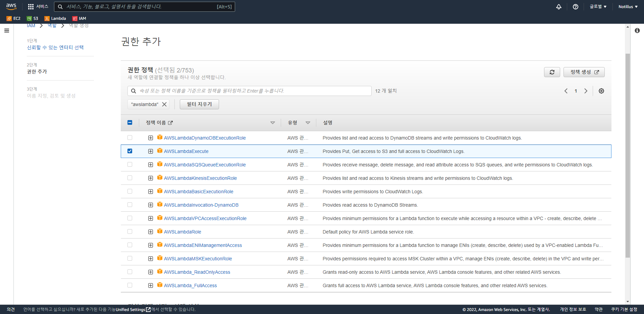644x314 pixels.
Task: Check AWSLambdaVPCAccessExecutionRole checkbox
Action: tap(130, 218)
